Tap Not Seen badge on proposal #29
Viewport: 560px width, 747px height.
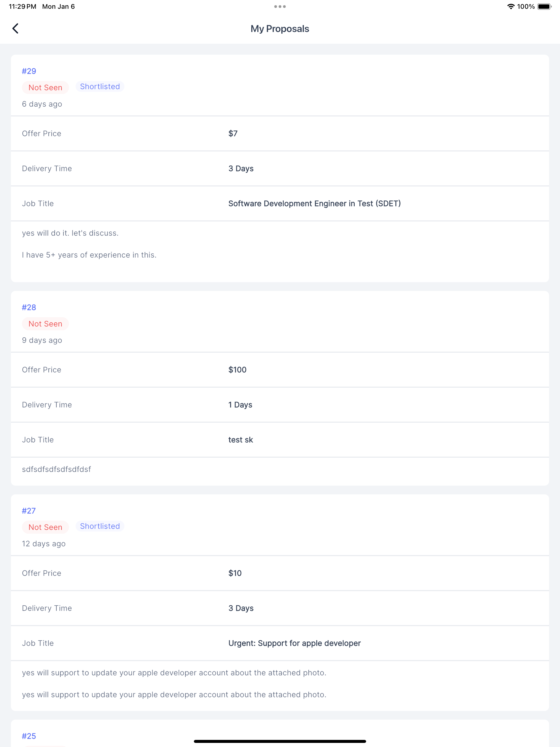(x=45, y=87)
